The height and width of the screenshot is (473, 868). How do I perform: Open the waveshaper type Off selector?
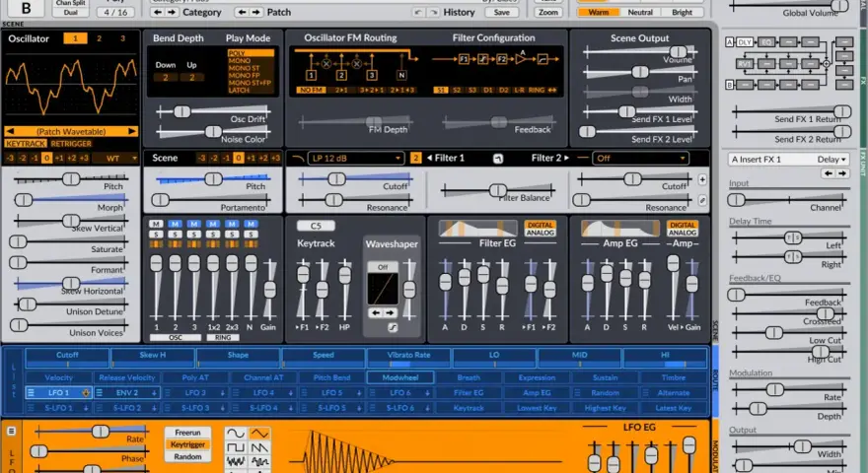[383, 267]
